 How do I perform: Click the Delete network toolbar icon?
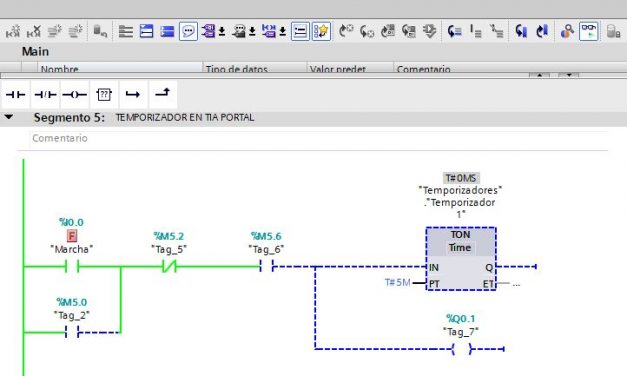34,31
